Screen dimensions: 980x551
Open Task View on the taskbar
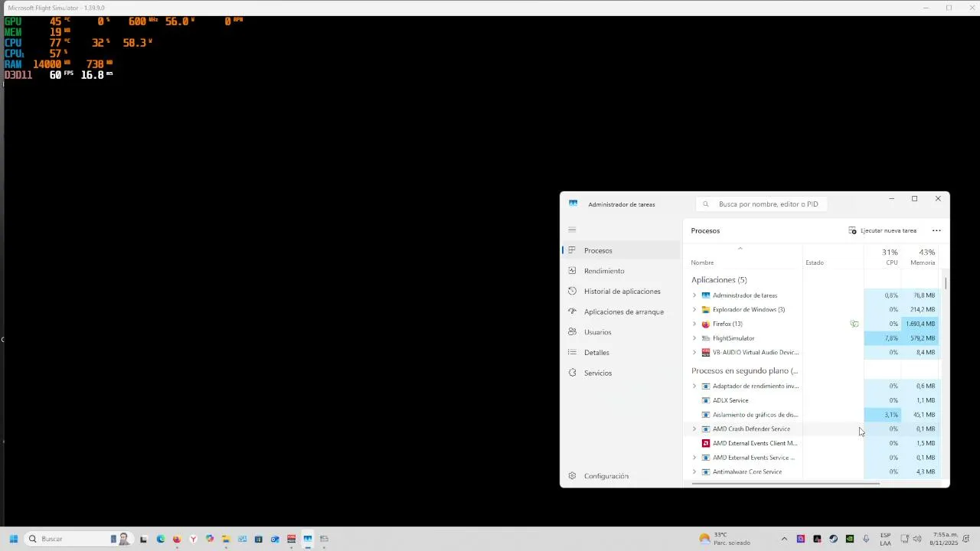click(x=143, y=539)
